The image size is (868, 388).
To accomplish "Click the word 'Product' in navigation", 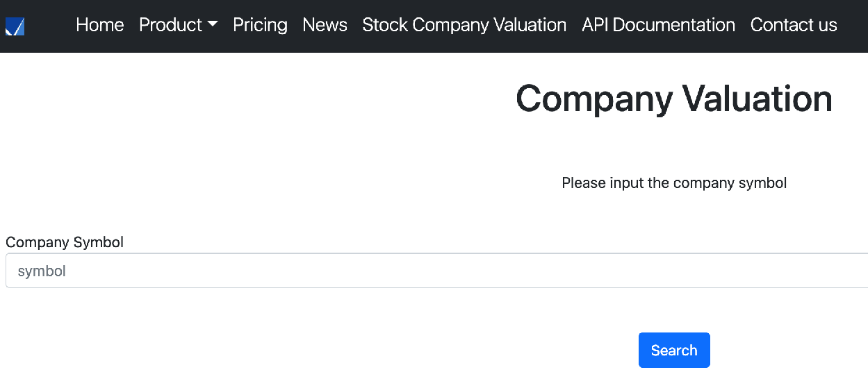I will (x=171, y=25).
